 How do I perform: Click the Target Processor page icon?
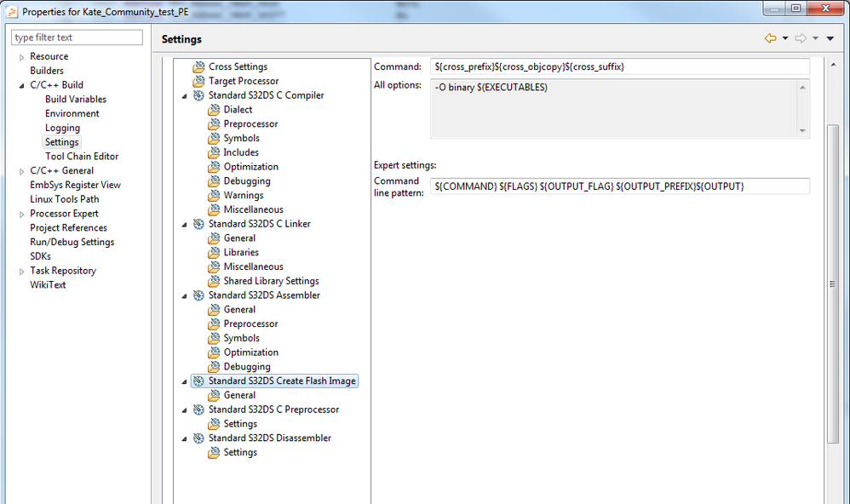199,81
